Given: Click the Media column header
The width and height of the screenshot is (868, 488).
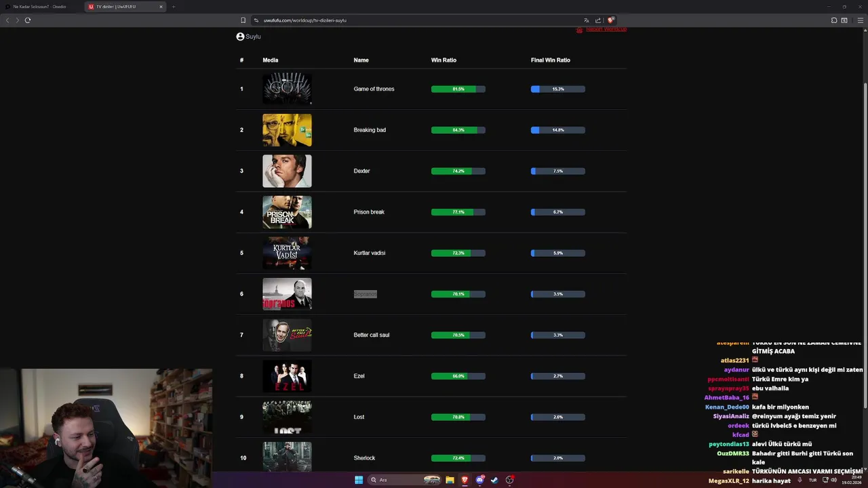Looking at the screenshot, I should [271, 60].
